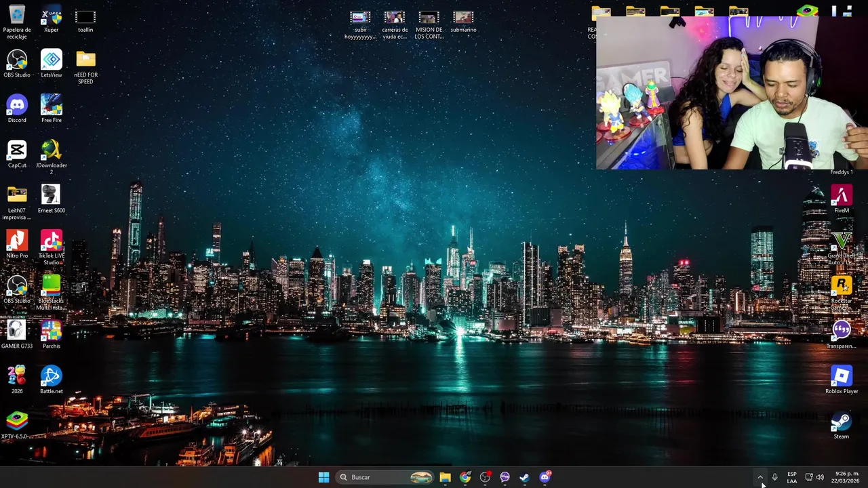Open File Explorer from the taskbar
The image size is (868, 488).
[445, 477]
